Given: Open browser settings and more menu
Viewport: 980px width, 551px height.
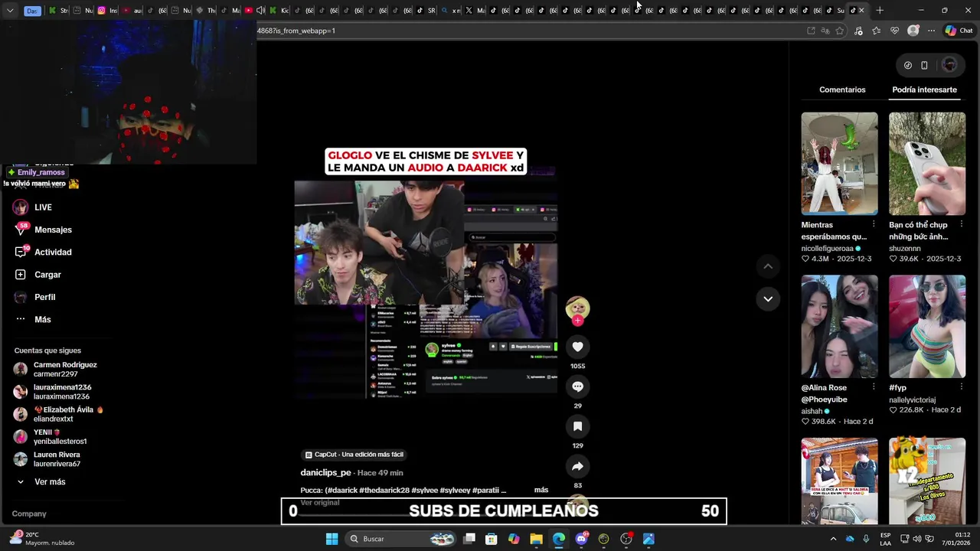Looking at the screenshot, I should point(931,31).
